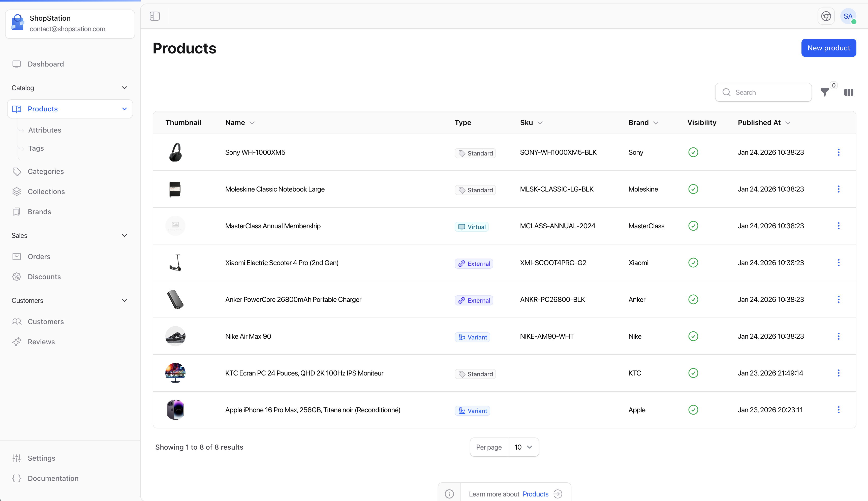Image resolution: width=868 pixels, height=501 pixels.
Task: Click the New product button
Action: pyautogui.click(x=828, y=48)
